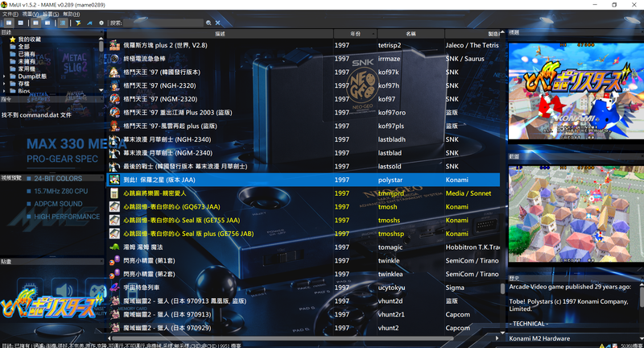This screenshot has height=348, width=644.
Task: Click directory tree scroll-down arrow
Action: click(x=101, y=90)
